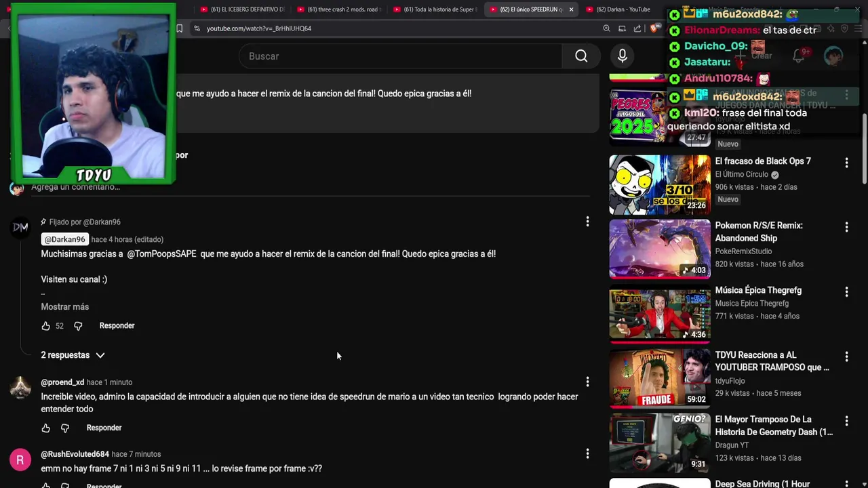
Task: Open El Último Círculo channel name
Action: coord(743,174)
